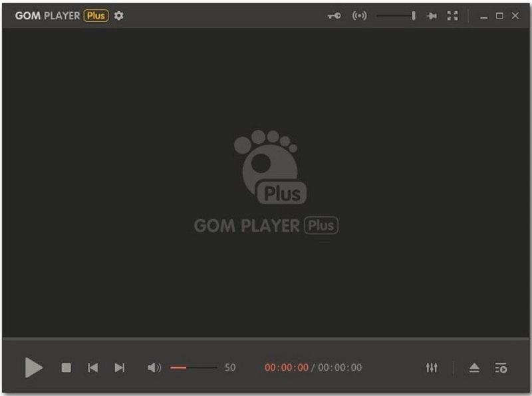Image resolution: width=532 pixels, height=396 pixels.
Task: Click the GOM Remote broadcast icon
Action: pos(360,15)
